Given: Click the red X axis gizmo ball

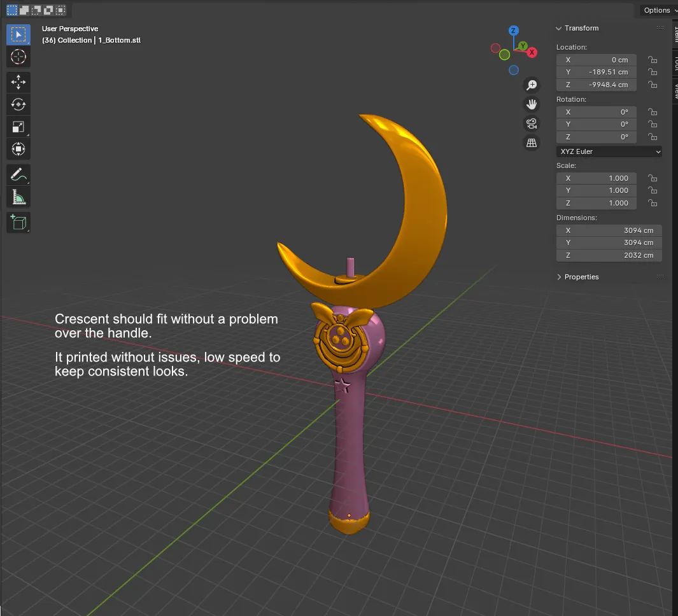Looking at the screenshot, I should (532, 52).
